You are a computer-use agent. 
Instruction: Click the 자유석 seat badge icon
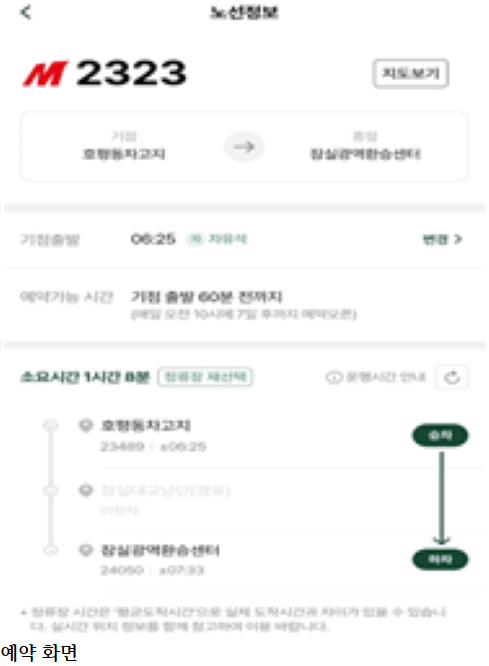tap(195, 239)
